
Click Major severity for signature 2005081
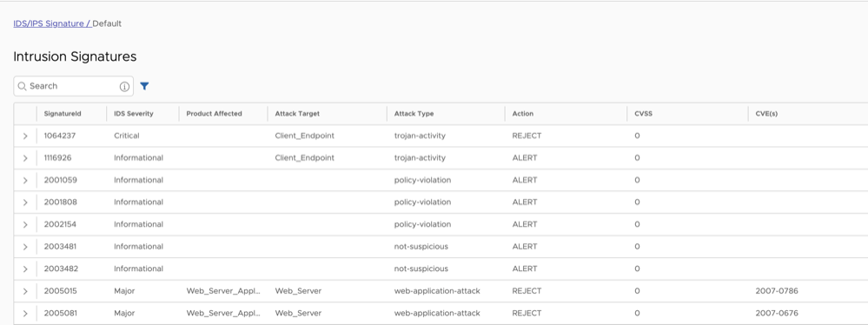pos(124,313)
